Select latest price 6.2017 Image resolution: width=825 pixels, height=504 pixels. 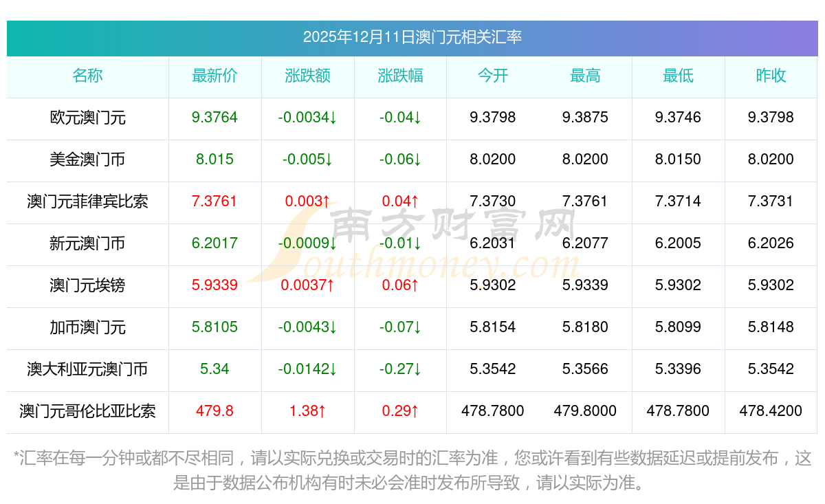tap(214, 243)
